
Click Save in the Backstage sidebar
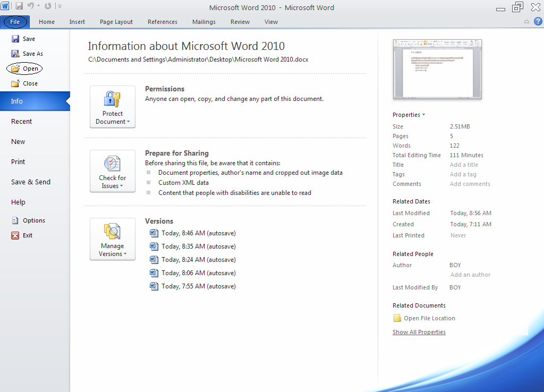click(x=23, y=39)
